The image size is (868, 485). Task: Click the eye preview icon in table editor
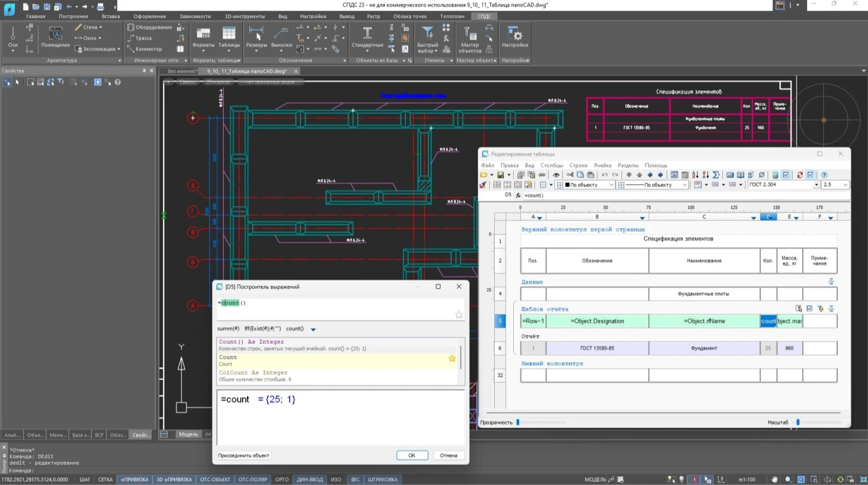[556, 175]
